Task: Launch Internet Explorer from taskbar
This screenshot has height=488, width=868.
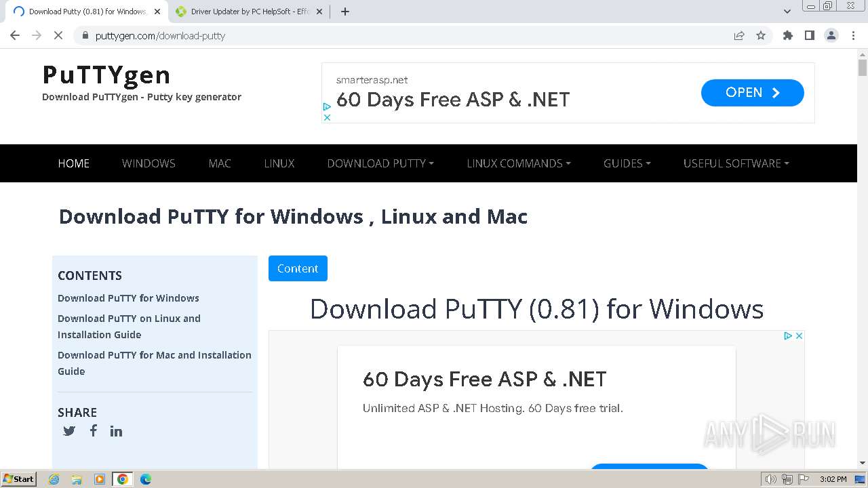Action: point(54,479)
